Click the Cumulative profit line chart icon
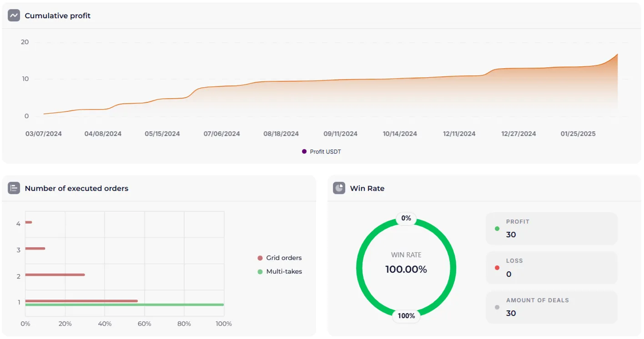 14,15
